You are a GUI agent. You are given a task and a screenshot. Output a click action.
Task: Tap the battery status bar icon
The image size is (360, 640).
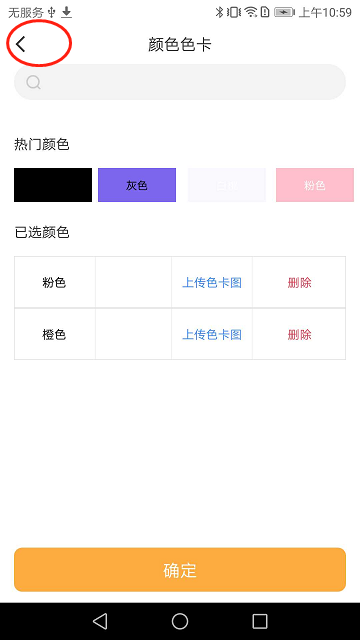[x=284, y=12]
